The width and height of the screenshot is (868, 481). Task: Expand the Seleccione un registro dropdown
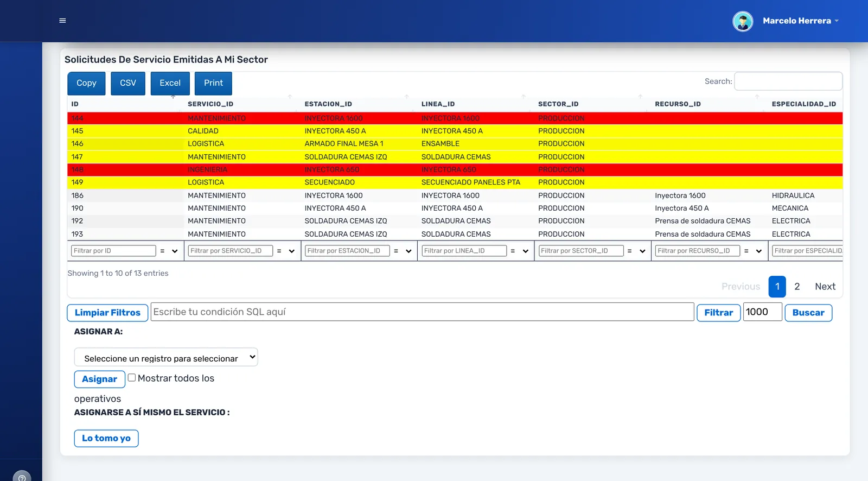click(166, 357)
